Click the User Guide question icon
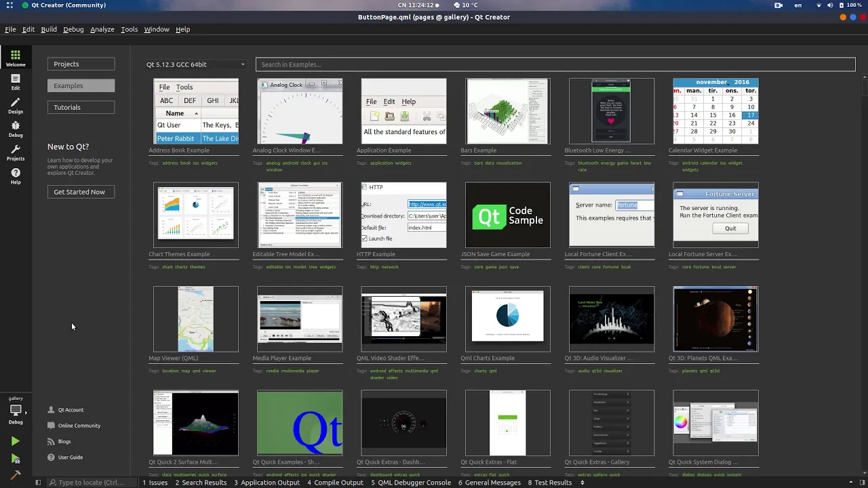Viewport: 868px width, 488px height. 51,457
